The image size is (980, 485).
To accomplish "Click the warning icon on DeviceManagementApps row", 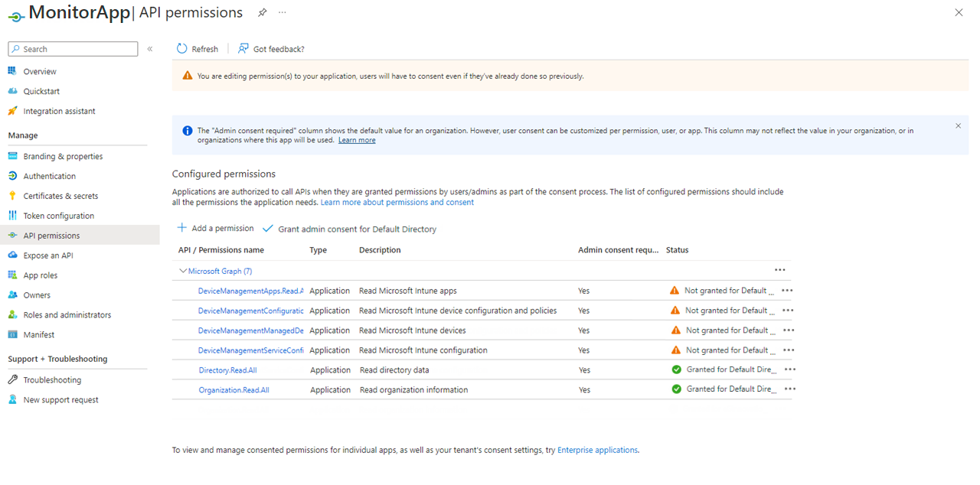I will coord(675,291).
